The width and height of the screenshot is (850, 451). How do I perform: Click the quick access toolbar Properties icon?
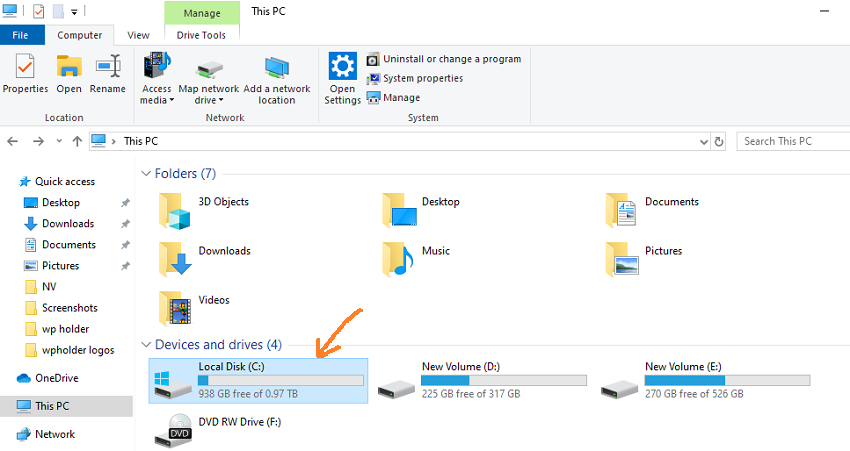tap(38, 11)
